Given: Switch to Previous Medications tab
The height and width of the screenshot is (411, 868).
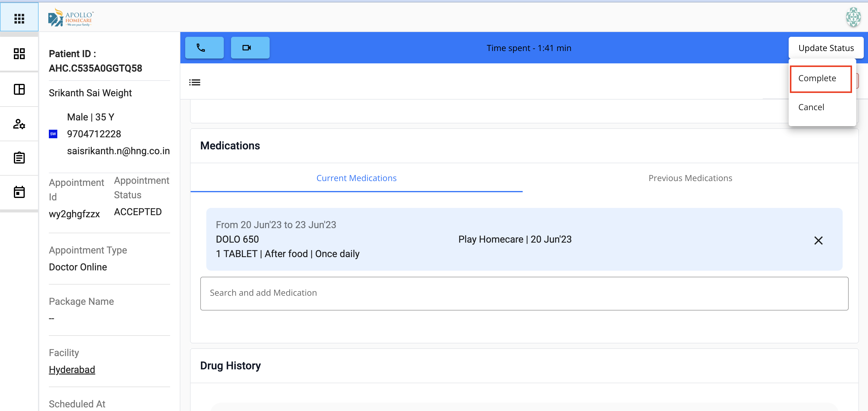Looking at the screenshot, I should click(690, 178).
